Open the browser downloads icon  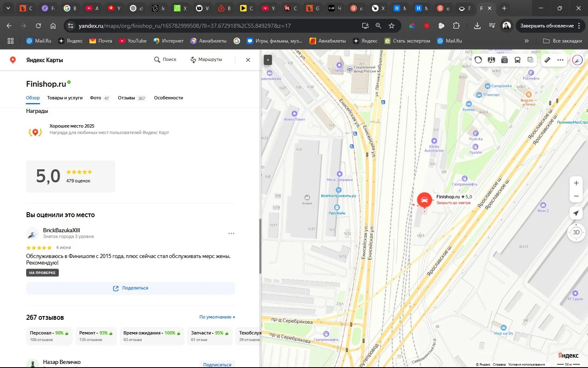point(477,26)
